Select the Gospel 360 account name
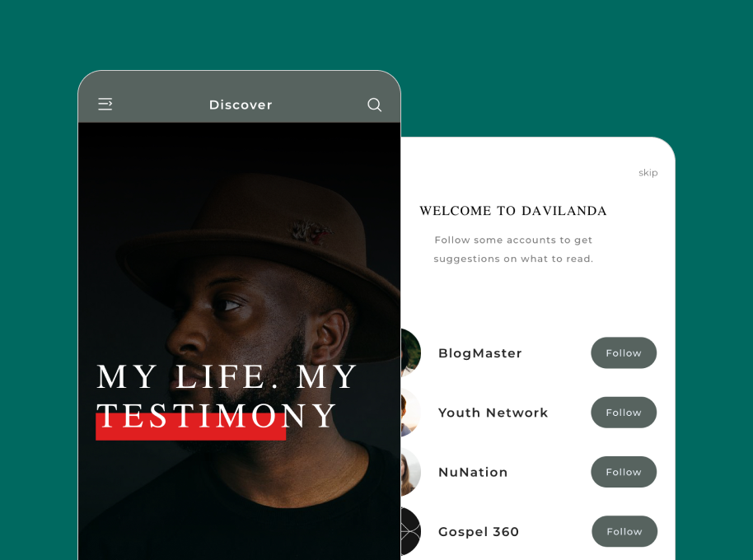 point(479,532)
